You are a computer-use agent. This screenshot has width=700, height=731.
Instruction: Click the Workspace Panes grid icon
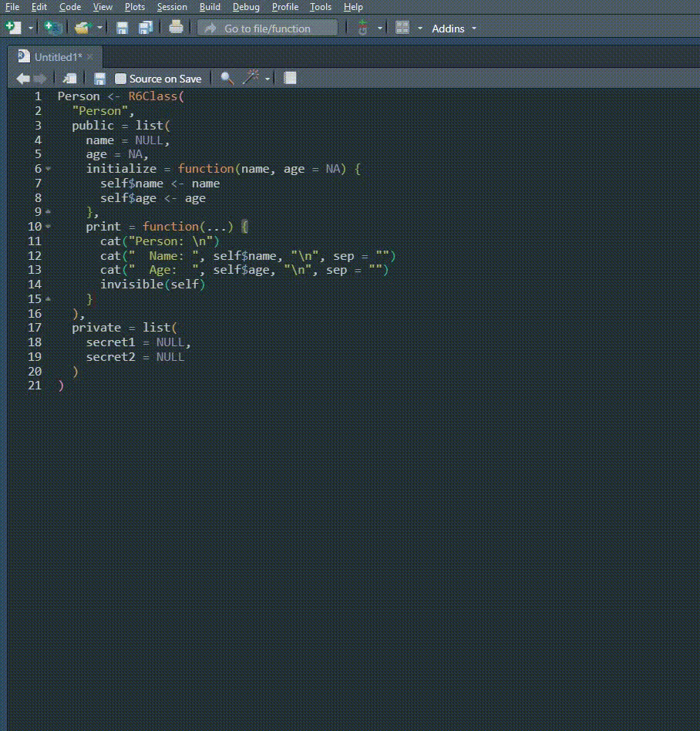(x=402, y=28)
